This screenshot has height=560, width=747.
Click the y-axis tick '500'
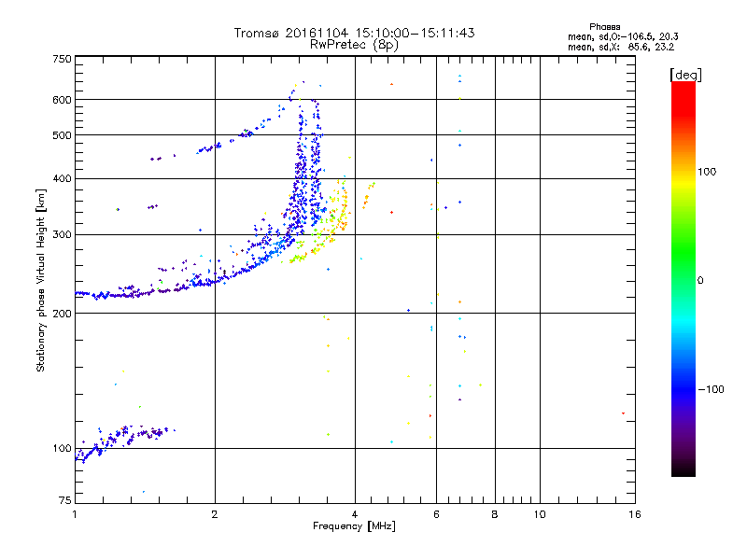tap(62, 135)
